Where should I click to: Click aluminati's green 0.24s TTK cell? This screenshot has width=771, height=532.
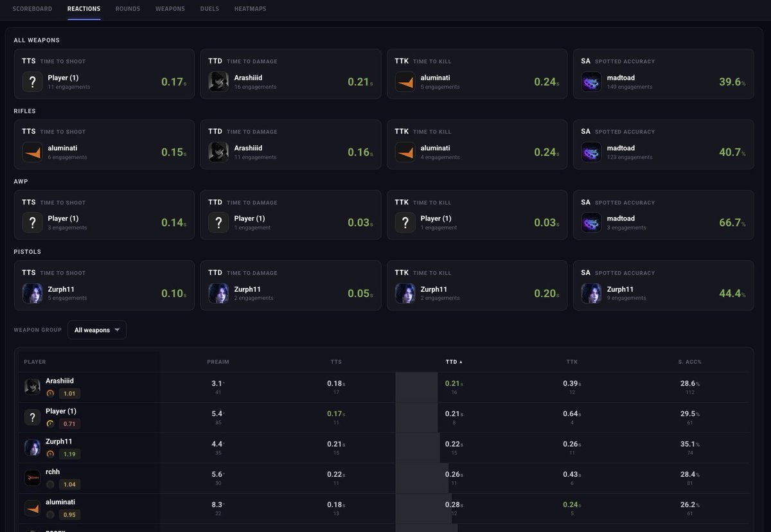pos(572,505)
